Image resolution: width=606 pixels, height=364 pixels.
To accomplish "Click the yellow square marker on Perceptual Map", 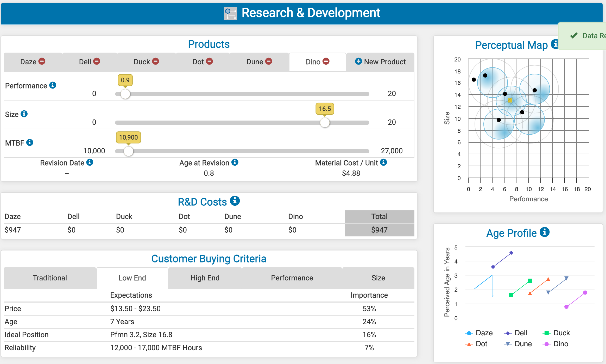I will [510, 101].
